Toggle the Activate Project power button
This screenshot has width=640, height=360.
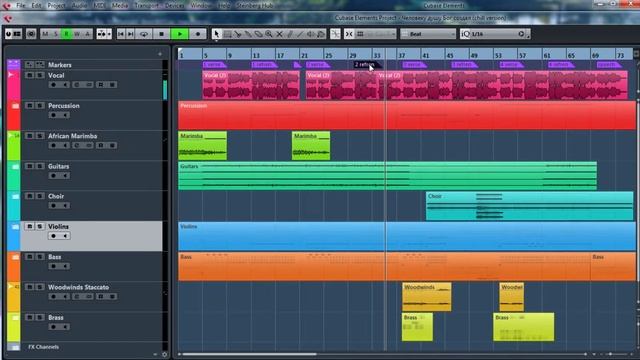[8, 34]
